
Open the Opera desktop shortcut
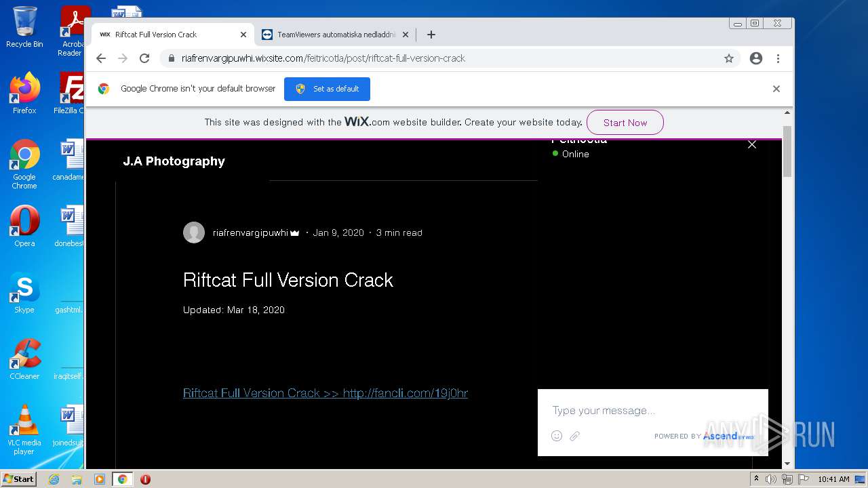pos(24,226)
